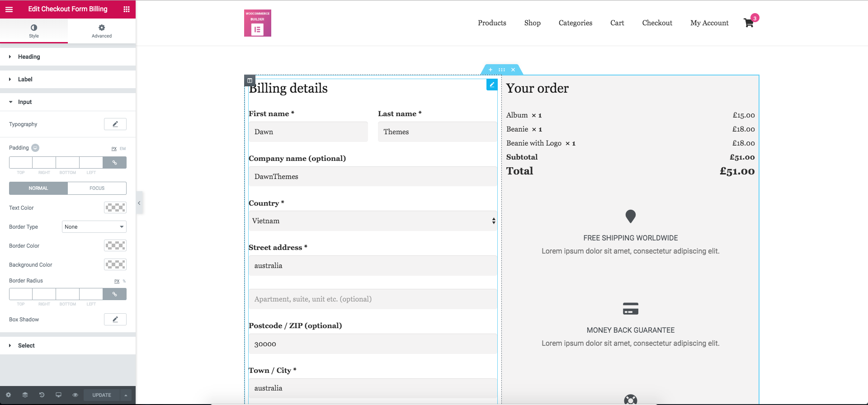
Task: Click the Postcode / ZIP input
Action: (x=373, y=344)
